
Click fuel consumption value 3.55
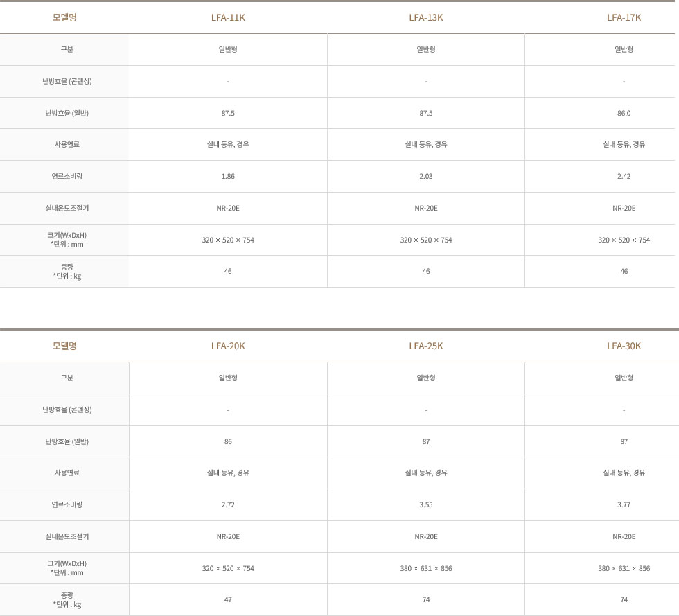click(x=425, y=504)
